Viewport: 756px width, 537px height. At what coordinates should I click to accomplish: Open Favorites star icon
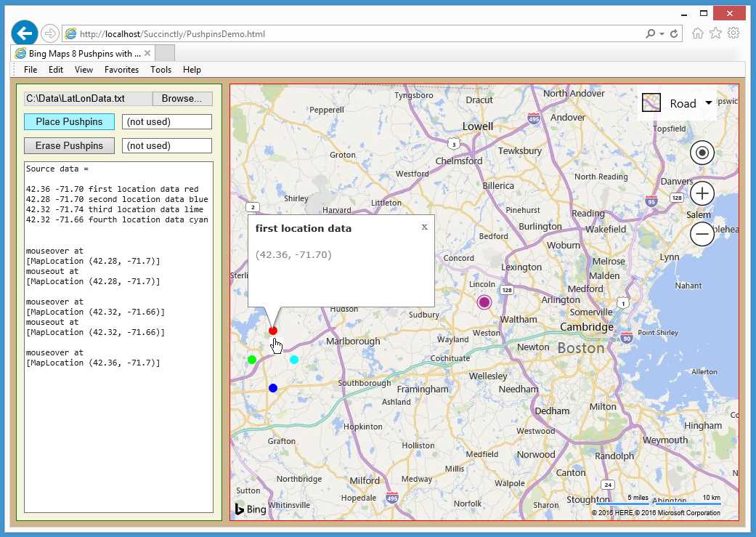click(715, 33)
